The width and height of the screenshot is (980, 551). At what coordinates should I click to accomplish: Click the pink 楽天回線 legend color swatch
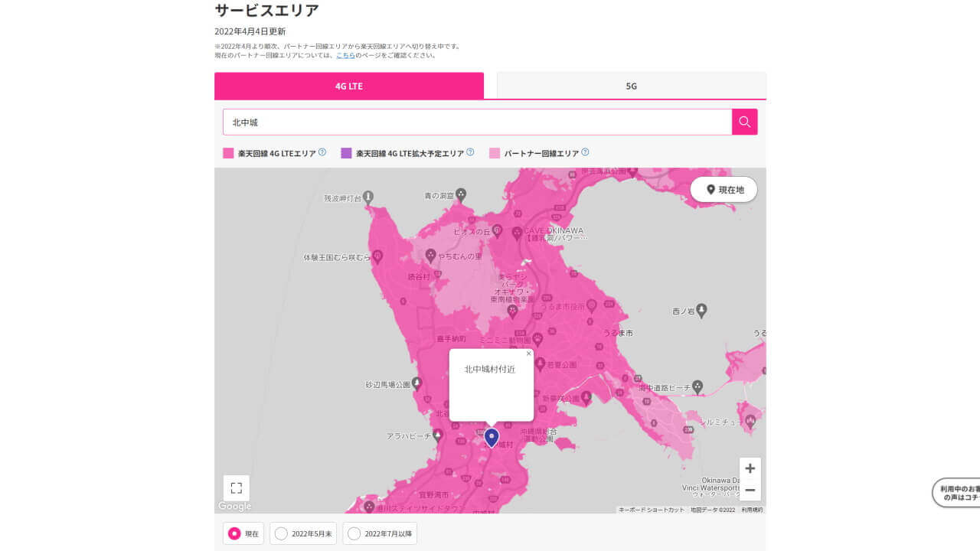(226, 152)
